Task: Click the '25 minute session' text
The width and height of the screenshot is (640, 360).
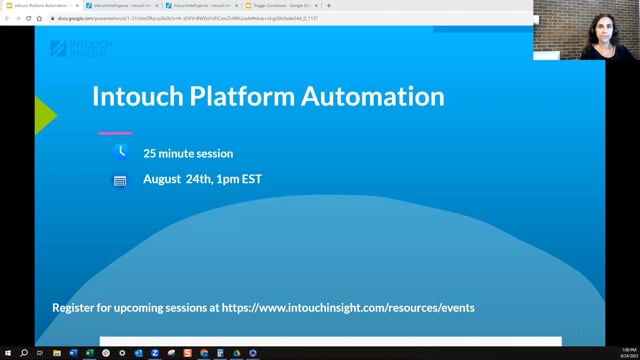Action: (188, 153)
